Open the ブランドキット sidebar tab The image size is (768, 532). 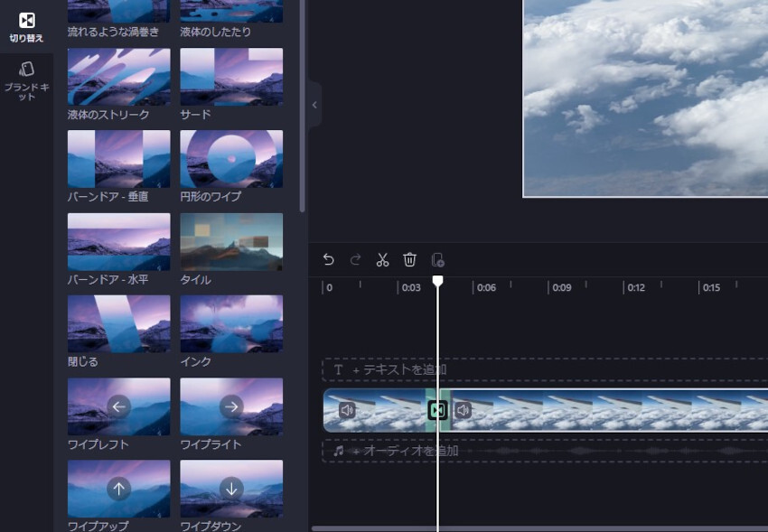point(26,80)
